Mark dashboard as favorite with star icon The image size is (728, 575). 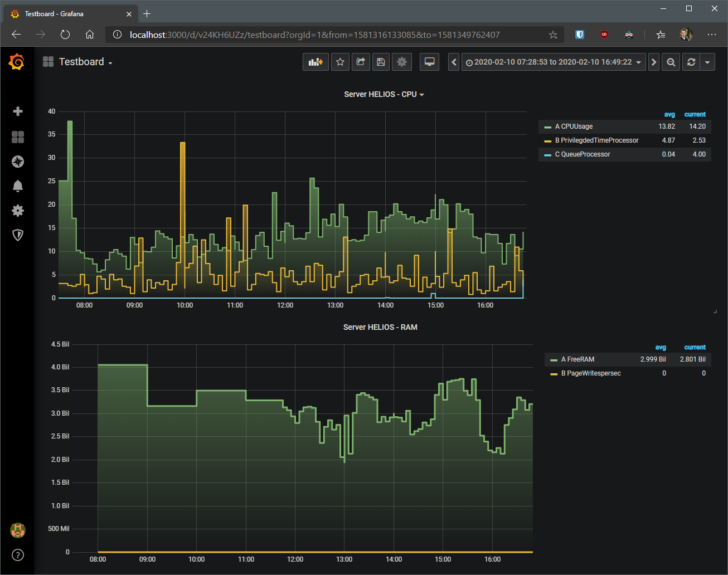(x=340, y=62)
